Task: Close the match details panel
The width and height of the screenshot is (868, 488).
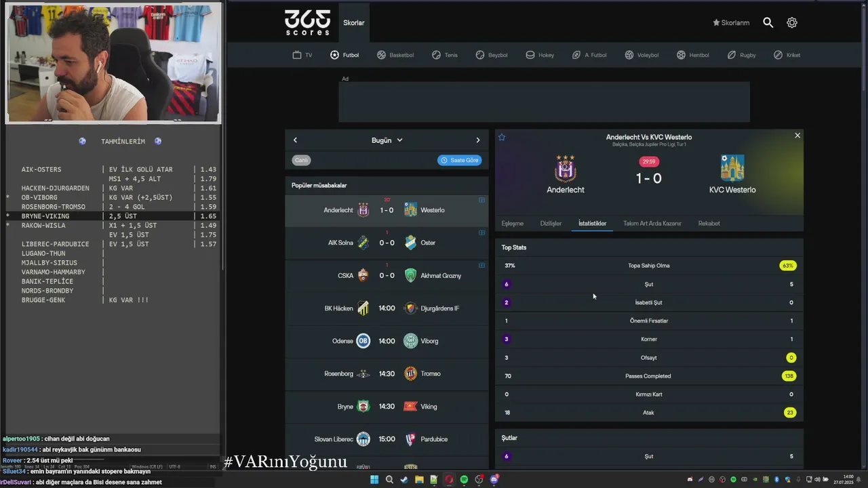Action: pyautogui.click(x=797, y=136)
